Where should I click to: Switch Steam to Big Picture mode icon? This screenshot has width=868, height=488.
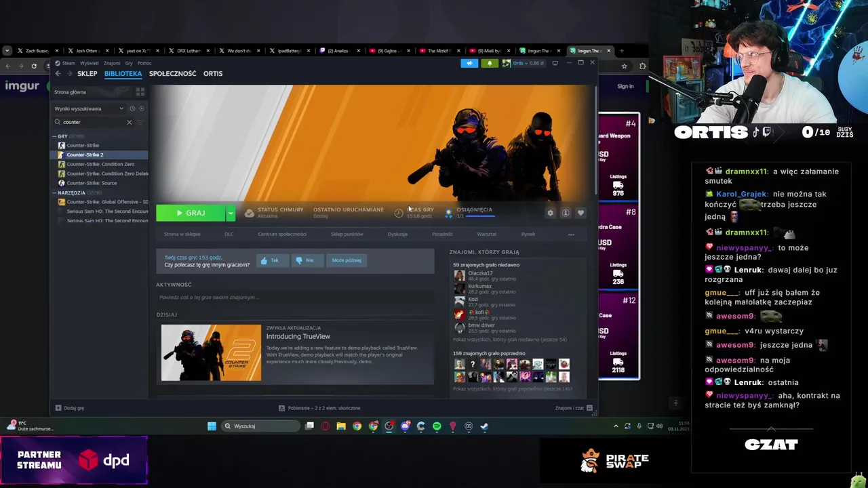pyautogui.click(x=555, y=63)
